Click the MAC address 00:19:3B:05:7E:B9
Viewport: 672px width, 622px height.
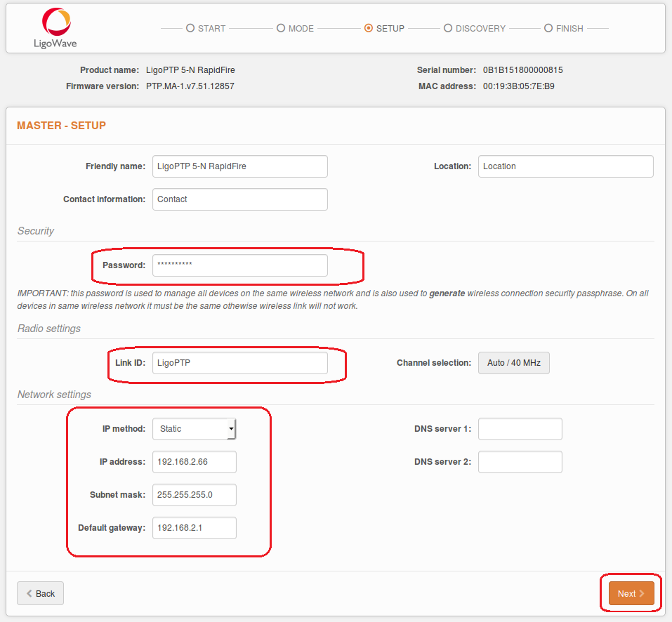tap(519, 86)
